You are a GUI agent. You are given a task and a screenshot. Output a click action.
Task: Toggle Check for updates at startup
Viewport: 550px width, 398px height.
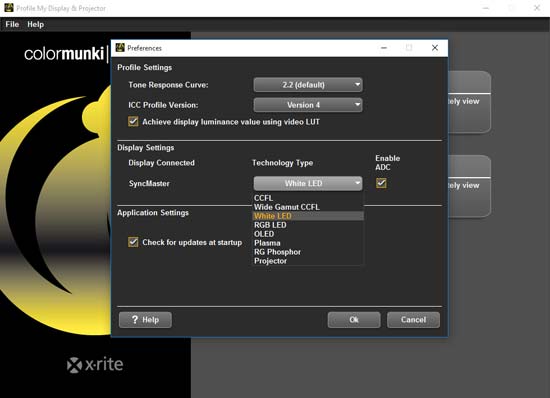pyautogui.click(x=133, y=242)
